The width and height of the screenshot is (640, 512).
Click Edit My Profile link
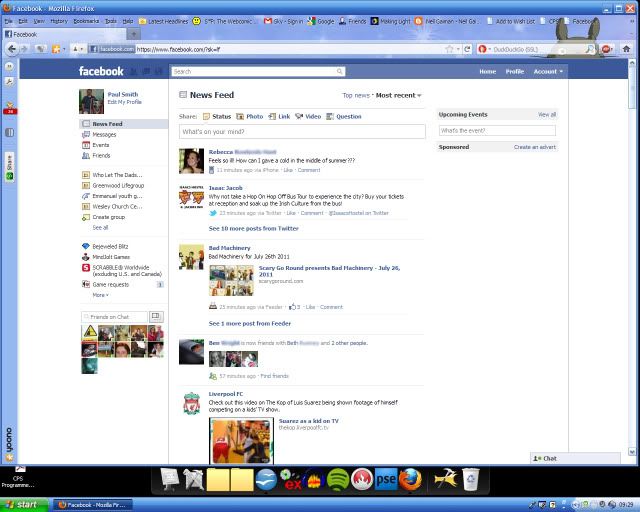coord(124,102)
